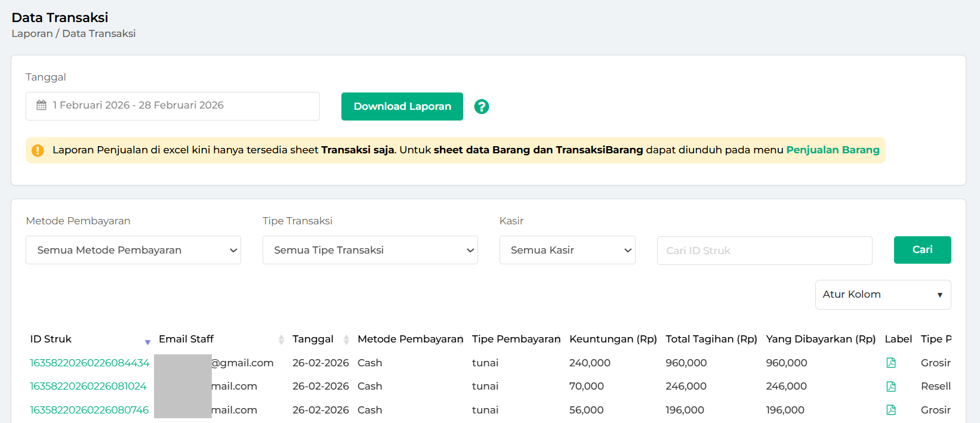Open the Penjualan Barang link
The width and height of the screenshot is (980, 423).
pos(833,150)
